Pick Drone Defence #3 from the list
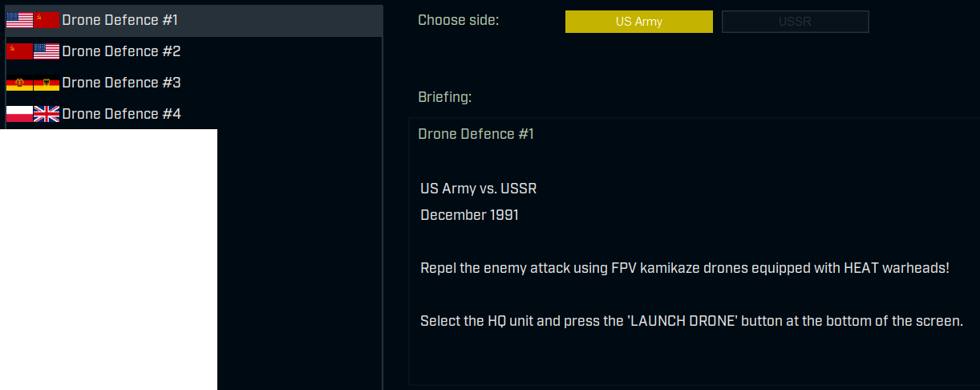The width and height of the screenshot is (980, 390). point(121,83)
